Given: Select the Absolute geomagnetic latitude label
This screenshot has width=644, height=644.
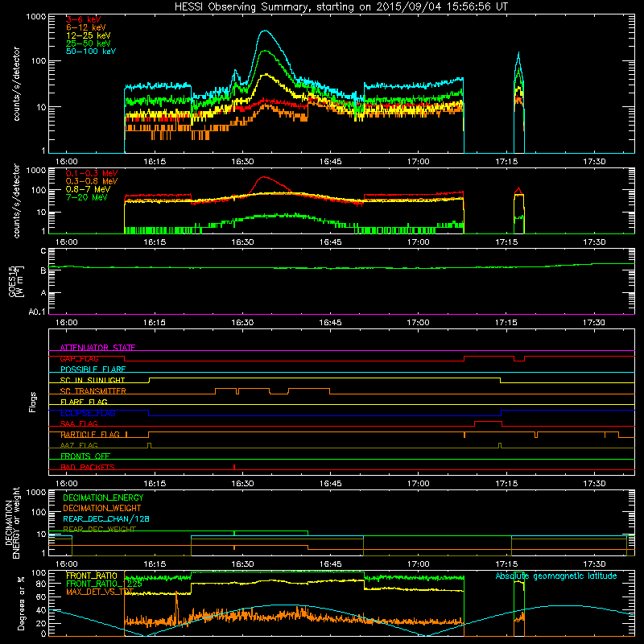Looking at the screenshot, I should 556,576.
